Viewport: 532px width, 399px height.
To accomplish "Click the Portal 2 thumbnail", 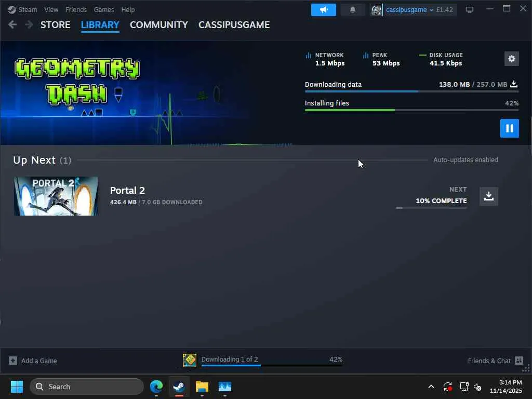I will point(56,196).
